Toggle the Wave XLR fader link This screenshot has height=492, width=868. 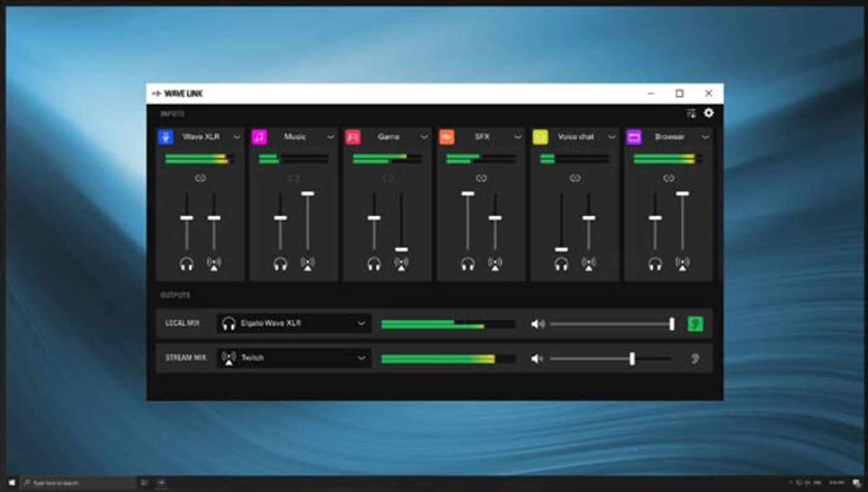tap(200, 178)
